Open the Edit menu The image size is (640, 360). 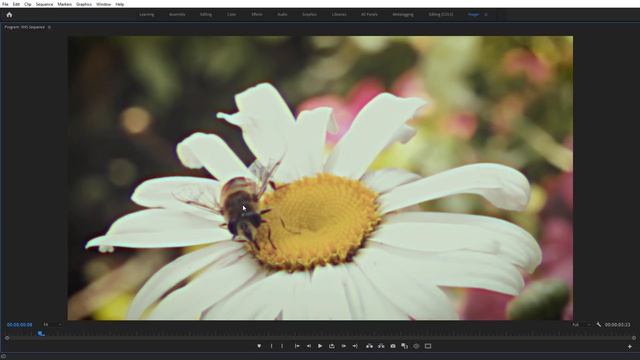click(x=16, y=4)
